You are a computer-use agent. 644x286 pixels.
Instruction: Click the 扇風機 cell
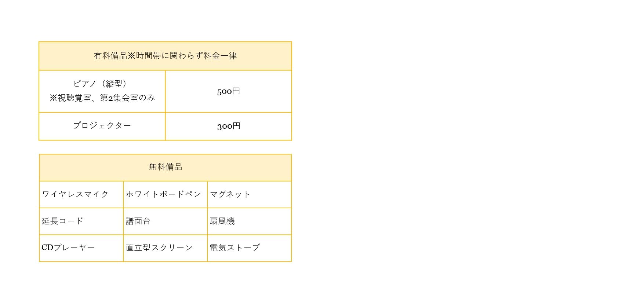pos(250,221)
